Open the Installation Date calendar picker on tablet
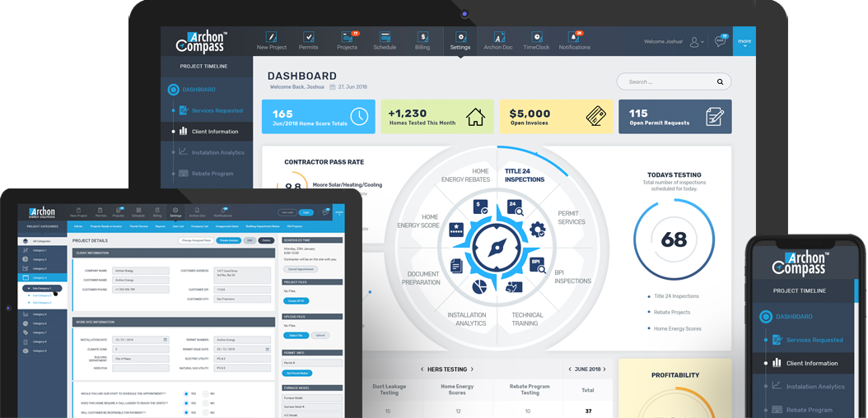The width and height of the screenshot is (868, 418). [166, 340]
